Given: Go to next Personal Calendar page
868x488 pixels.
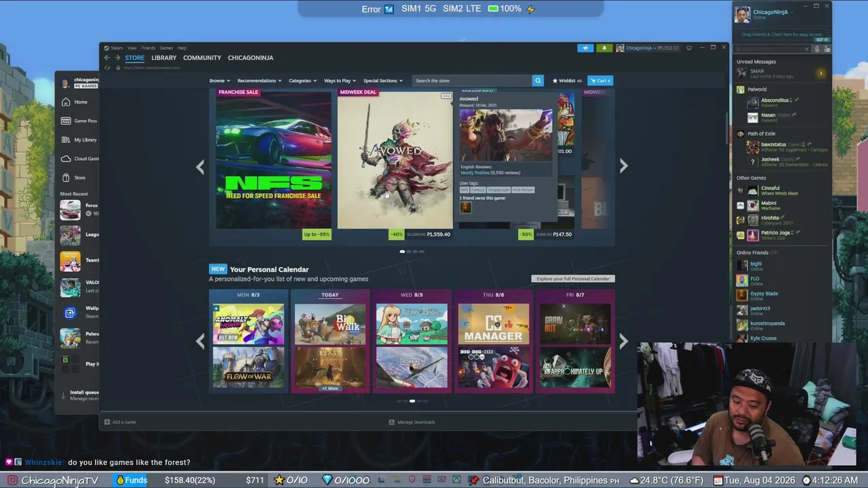Looking at the screenshot, I should tap(624, 341).
